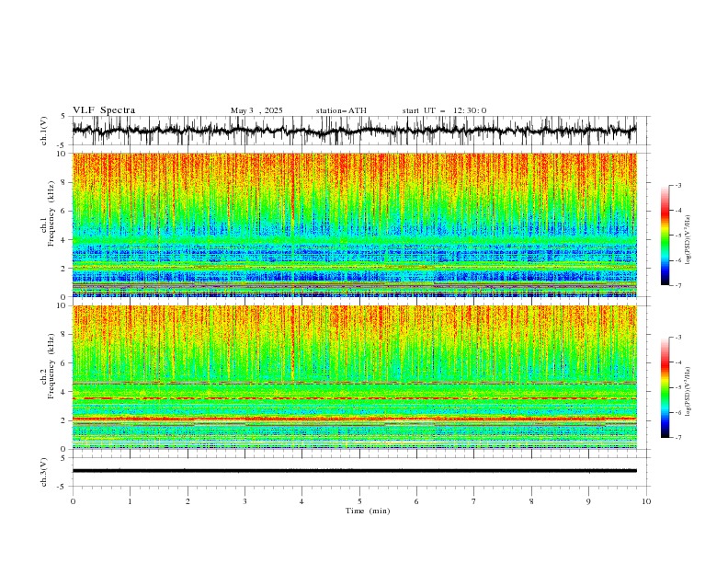728x563 pixels.
Task: Select the "May 3 , 2025" date text
Action: pyautogui.click(x=256, y=110)
